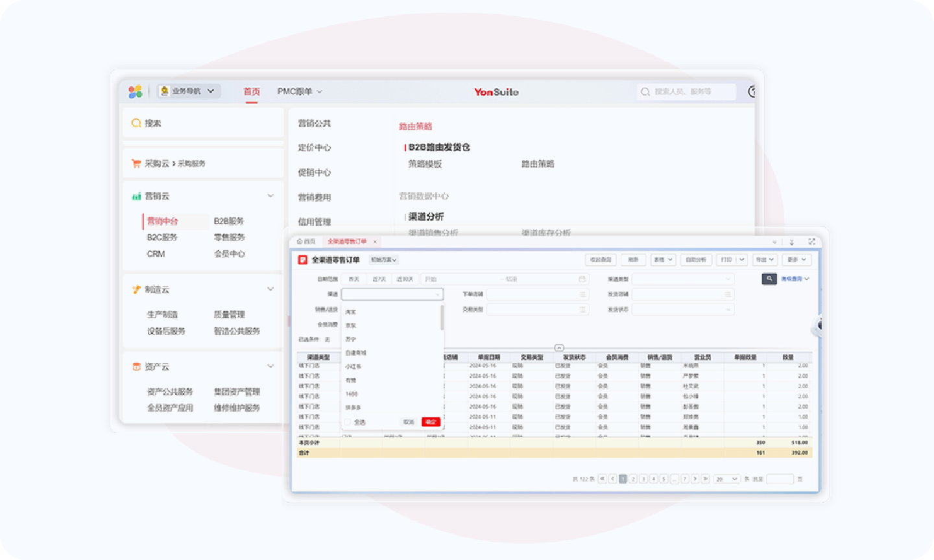934x560 pixels.
Task: Open the 渠道类型 dropdown
Action: coord(682,279)
